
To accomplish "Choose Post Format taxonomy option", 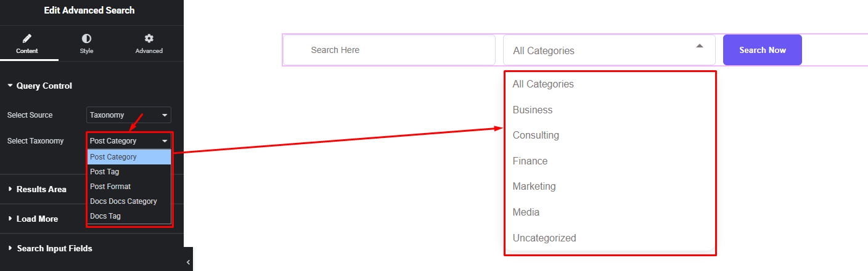I will [110, 187].
